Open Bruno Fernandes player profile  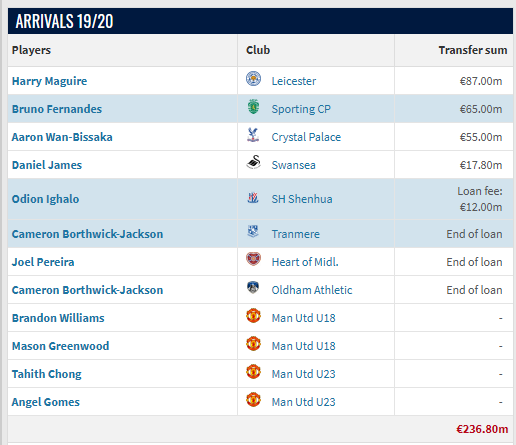pyautogui.click(x=57, y=109)
